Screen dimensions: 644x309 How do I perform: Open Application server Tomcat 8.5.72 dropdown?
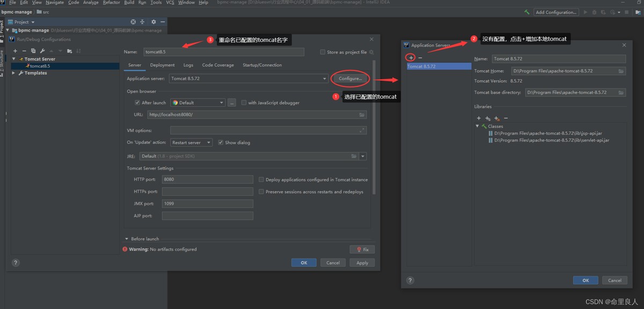[x=248, y=79]
